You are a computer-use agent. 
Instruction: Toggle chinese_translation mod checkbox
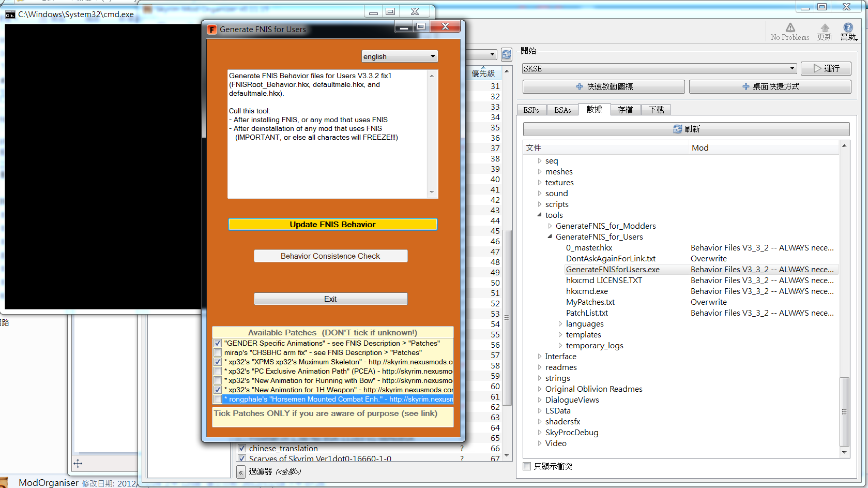241,448
